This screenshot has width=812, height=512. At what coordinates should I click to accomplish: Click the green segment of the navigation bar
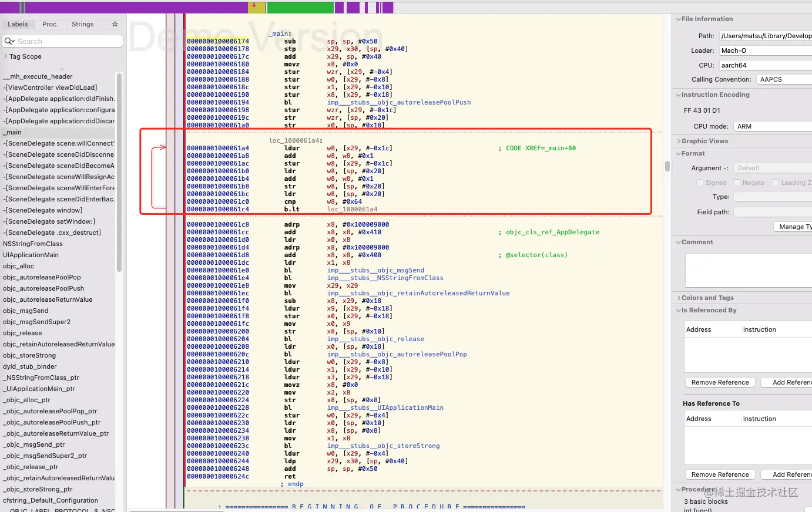pos(300,7)
